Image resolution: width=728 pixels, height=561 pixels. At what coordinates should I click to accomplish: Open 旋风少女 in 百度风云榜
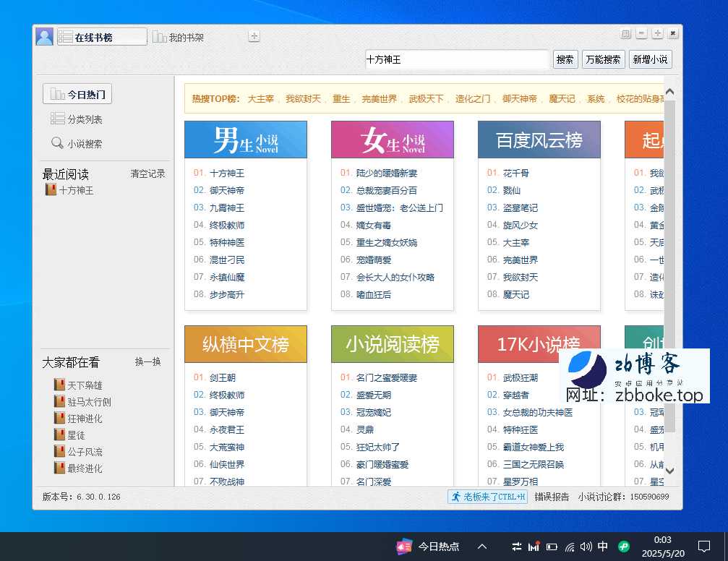click(521, 226)
